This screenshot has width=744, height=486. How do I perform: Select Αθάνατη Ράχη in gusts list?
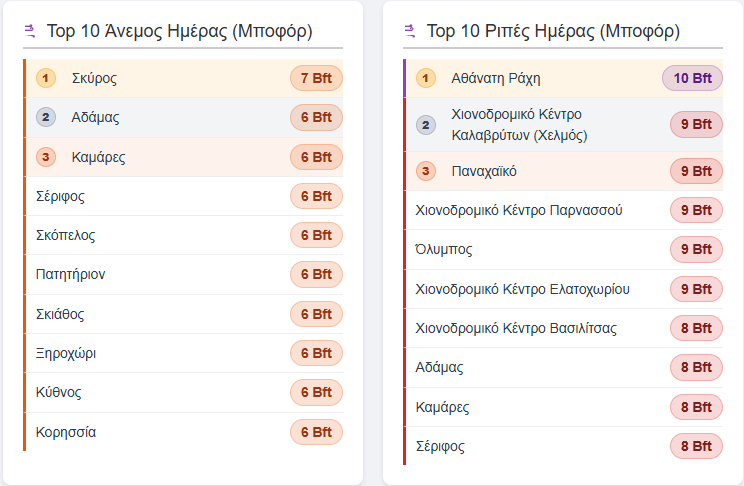[565, 78]
